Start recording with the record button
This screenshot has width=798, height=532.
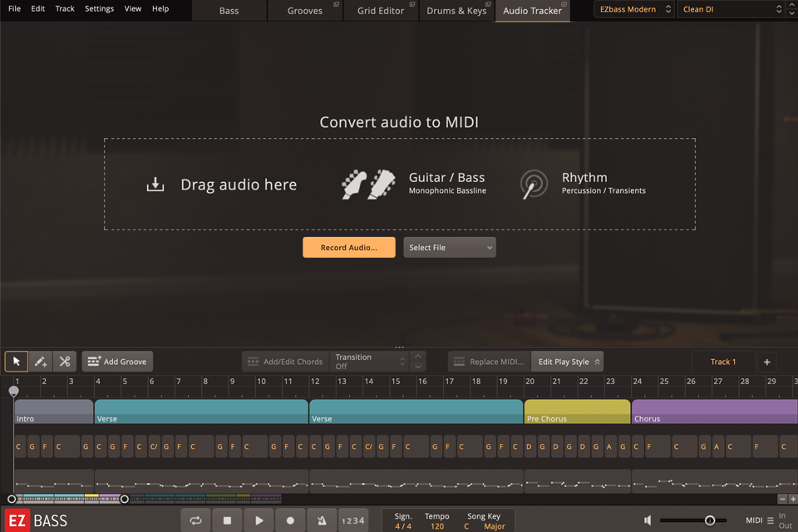click(x=289, y=520)
